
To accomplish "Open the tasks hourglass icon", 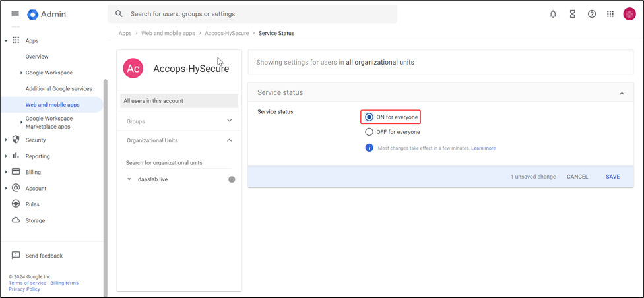I will (573, 14).
